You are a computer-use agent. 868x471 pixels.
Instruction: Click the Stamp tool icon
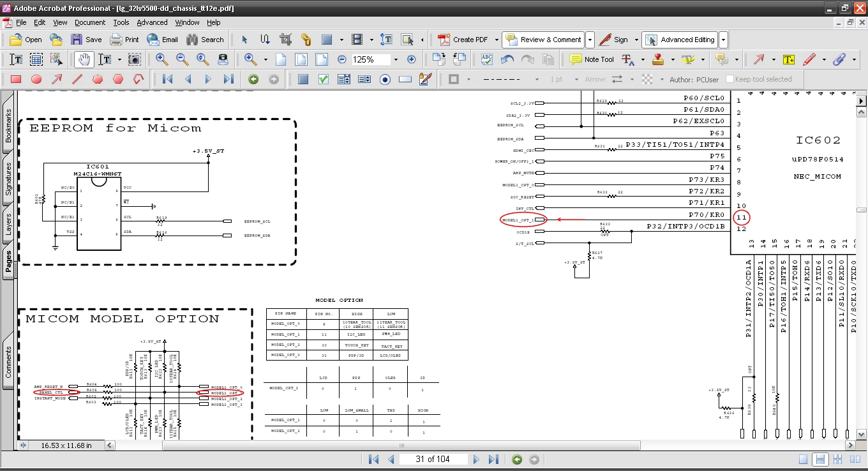659,59
